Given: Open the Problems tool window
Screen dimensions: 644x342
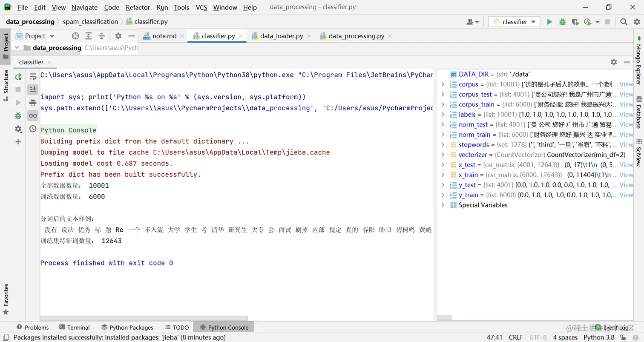Looking at the screenshot, I should tap(32, 327).
